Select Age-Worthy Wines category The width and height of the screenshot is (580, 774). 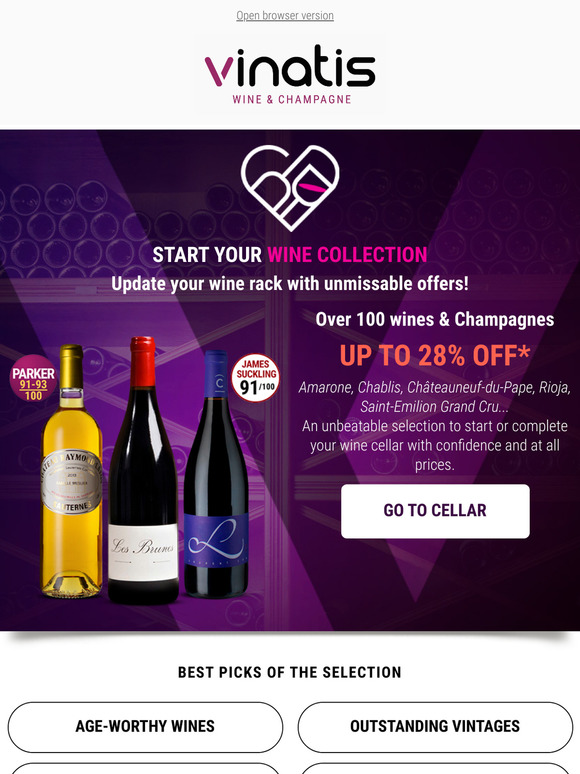145,727
